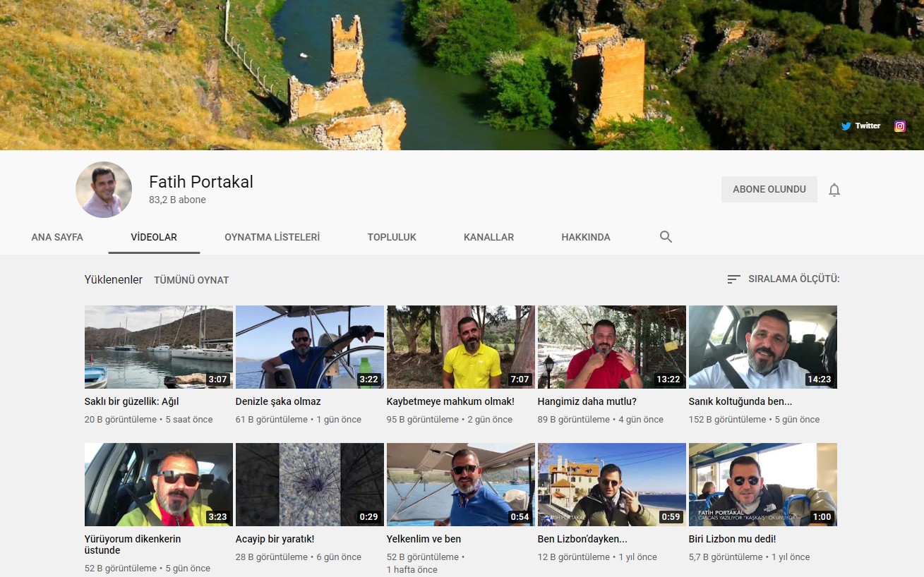Screen dimensions: 924x577
Task: Expand the SIRALAMA ÖLÇÜTÜ sort dropdown
Action: (x=793, y=279)
